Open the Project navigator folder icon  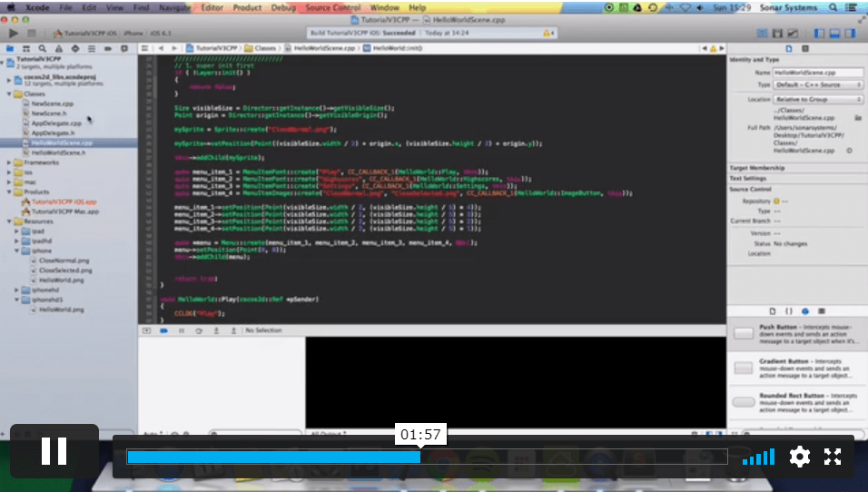(9, 49)
